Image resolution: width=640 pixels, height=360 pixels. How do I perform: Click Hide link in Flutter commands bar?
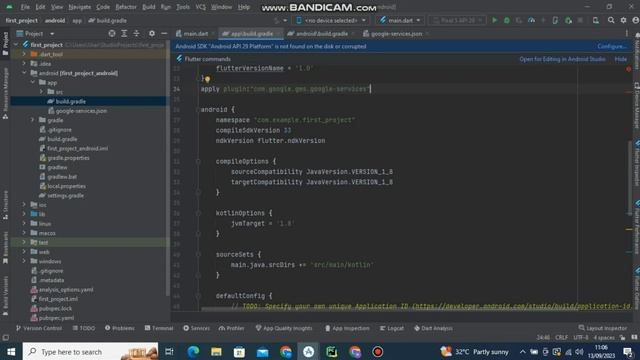click(x=620, y=59)
